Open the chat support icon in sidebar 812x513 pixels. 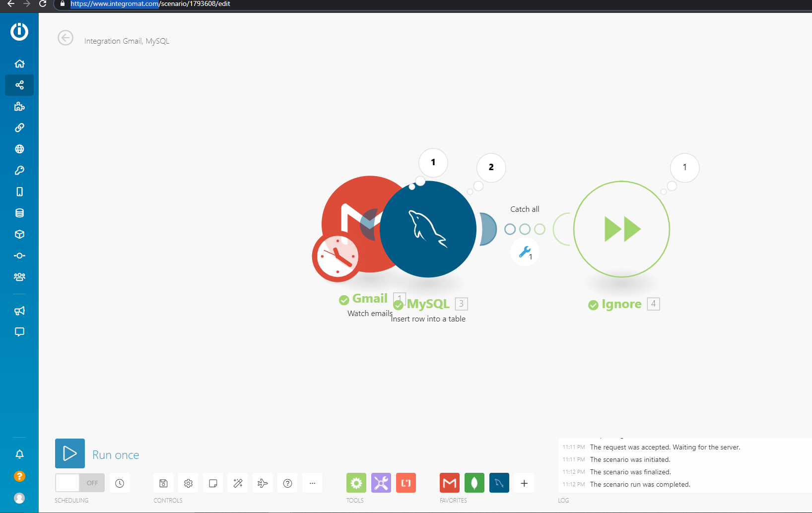[19, 332]
